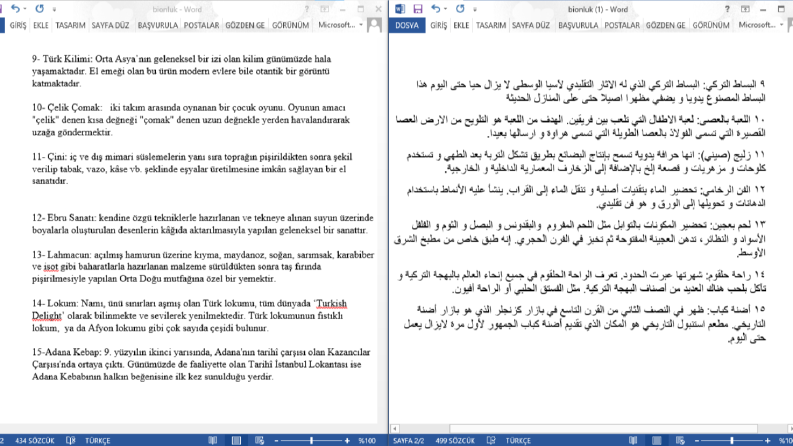Click the underlined word 'Delight' in left document
Image resolution: width=793 pixels, height=446 pixels.
pos(47,316)
